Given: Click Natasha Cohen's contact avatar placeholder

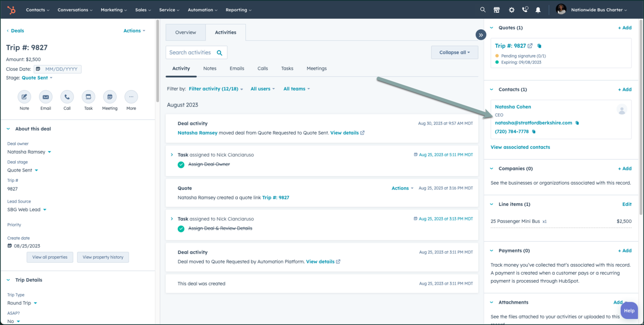Looking at the screenshot, I should pyautogui.click(x=622, y=109).
